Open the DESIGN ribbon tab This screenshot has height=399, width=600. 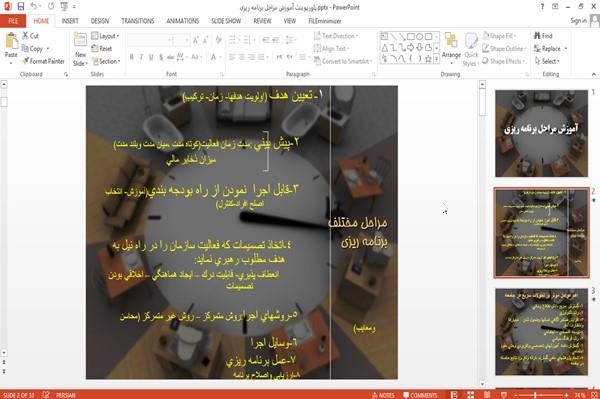(99, 21)
